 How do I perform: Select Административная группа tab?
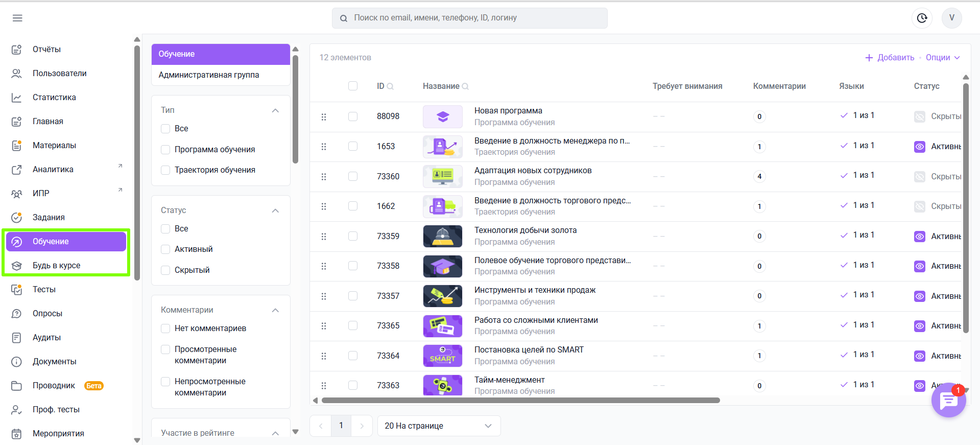[x=221, y=75]
